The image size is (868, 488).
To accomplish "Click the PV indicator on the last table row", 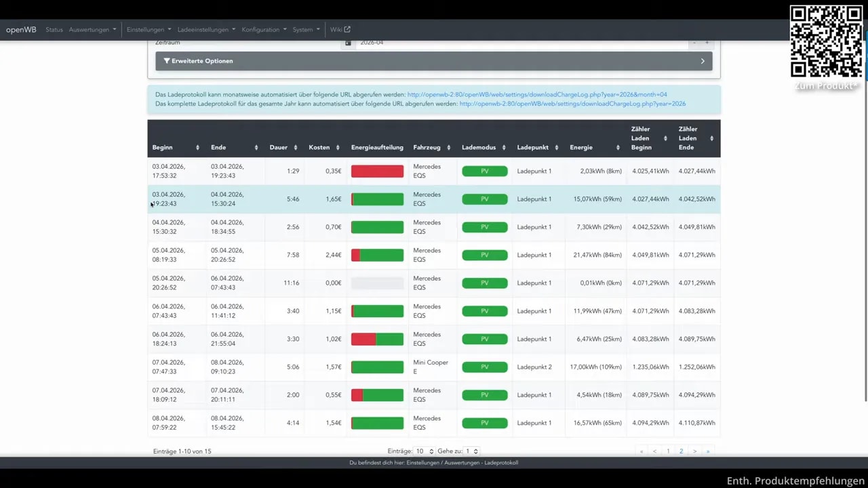I will [484, 422].
